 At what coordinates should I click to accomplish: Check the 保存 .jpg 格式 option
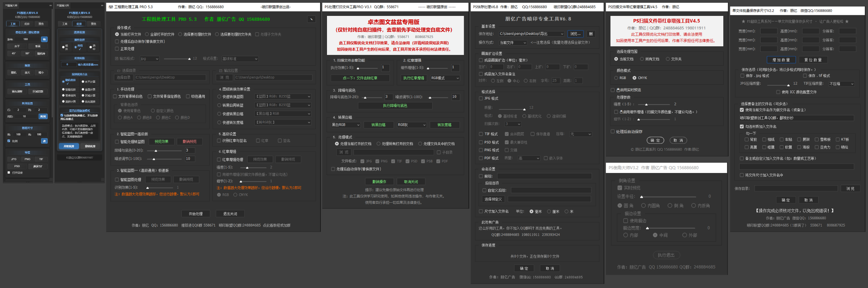[x=742, y=76]
